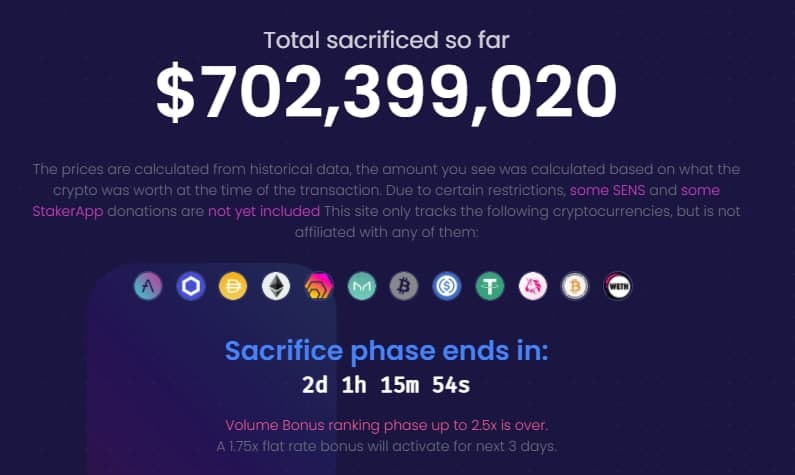Choose the Ethereum diamond icon
The height and width of the screenshot is (475, 795).
click(x=276, y=286)
